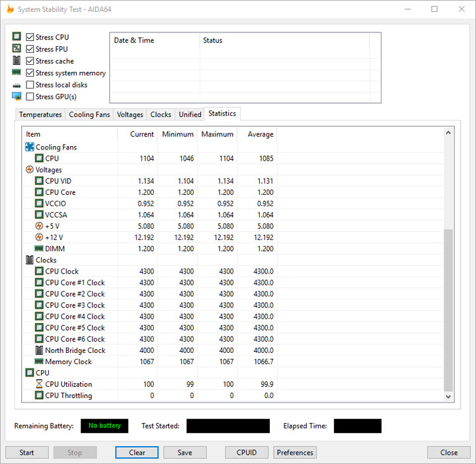Click the memory icon next to DIMM

[39, 249]
